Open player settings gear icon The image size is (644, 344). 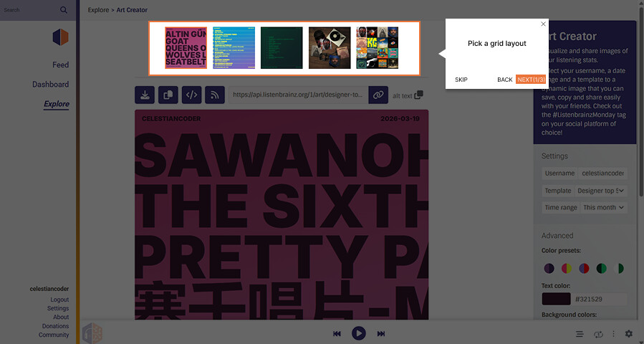[629, 334]
